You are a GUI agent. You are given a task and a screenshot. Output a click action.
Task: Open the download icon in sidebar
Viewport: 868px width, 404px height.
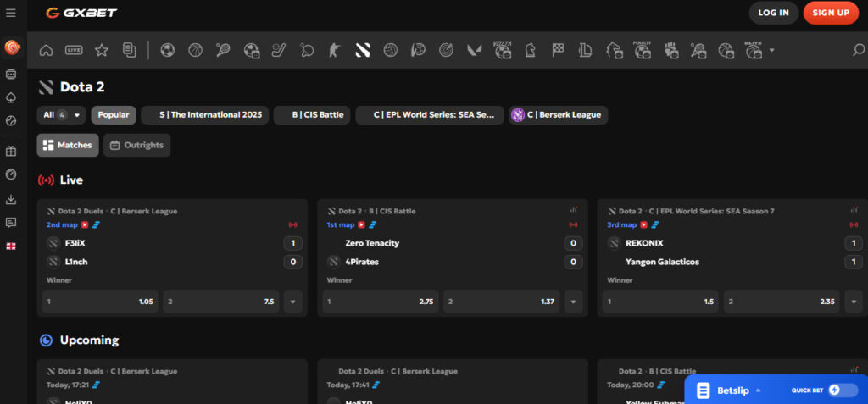[x=10, y=199]
